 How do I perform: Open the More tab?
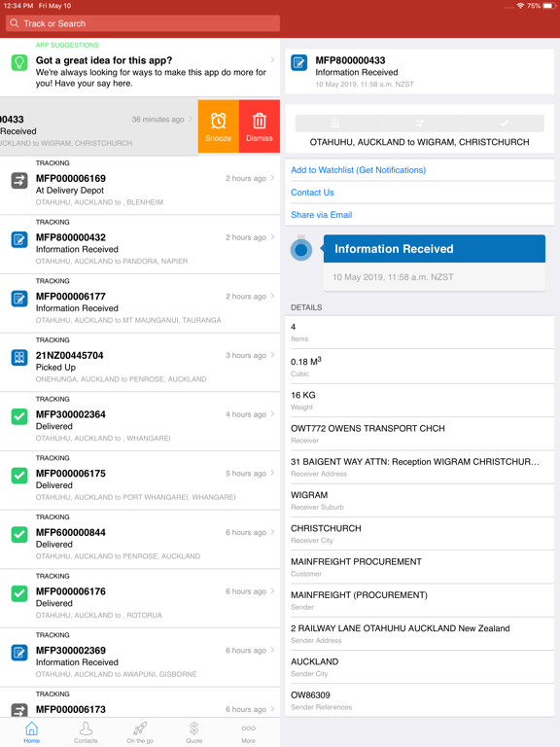pos(248,732)
